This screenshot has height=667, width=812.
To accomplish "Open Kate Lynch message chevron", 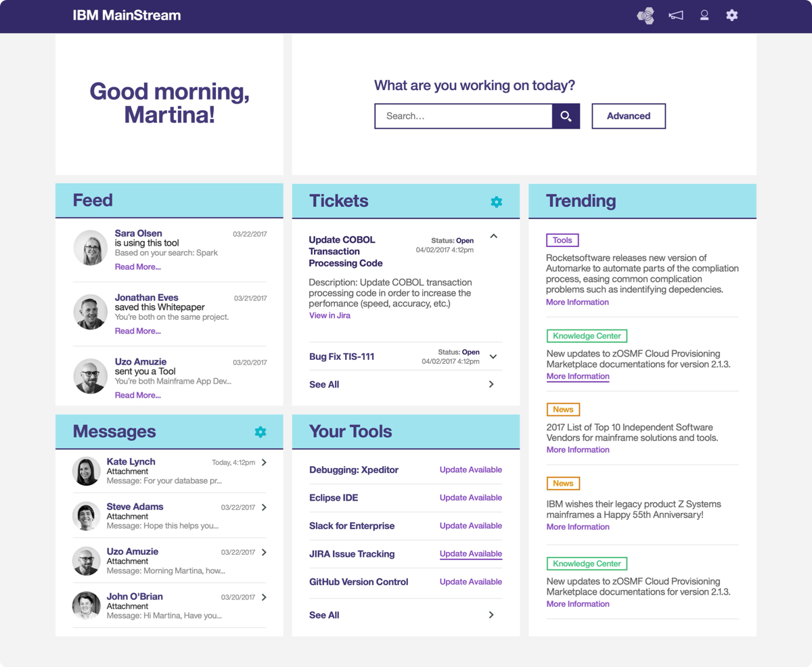I will click(264, 463).
